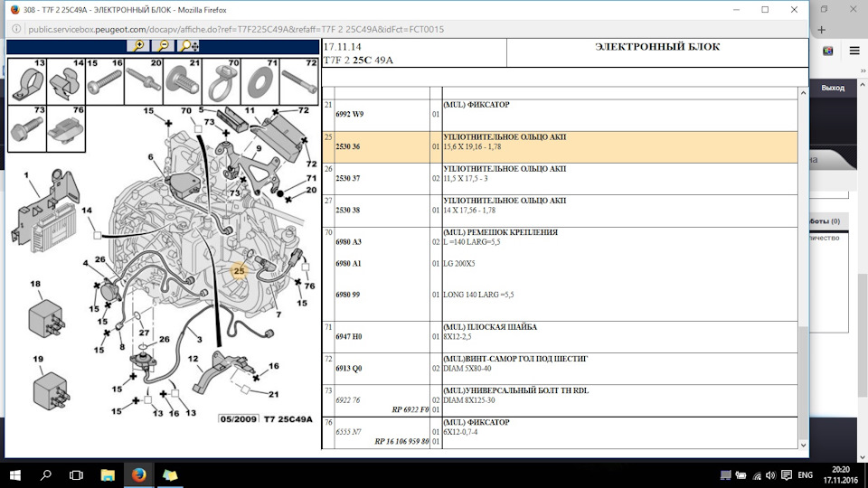Image resolution: width=868 pixels, height=488 pixels.
Task: Select the part 71 flat washer thumbnail
Action: coord(259,81)
